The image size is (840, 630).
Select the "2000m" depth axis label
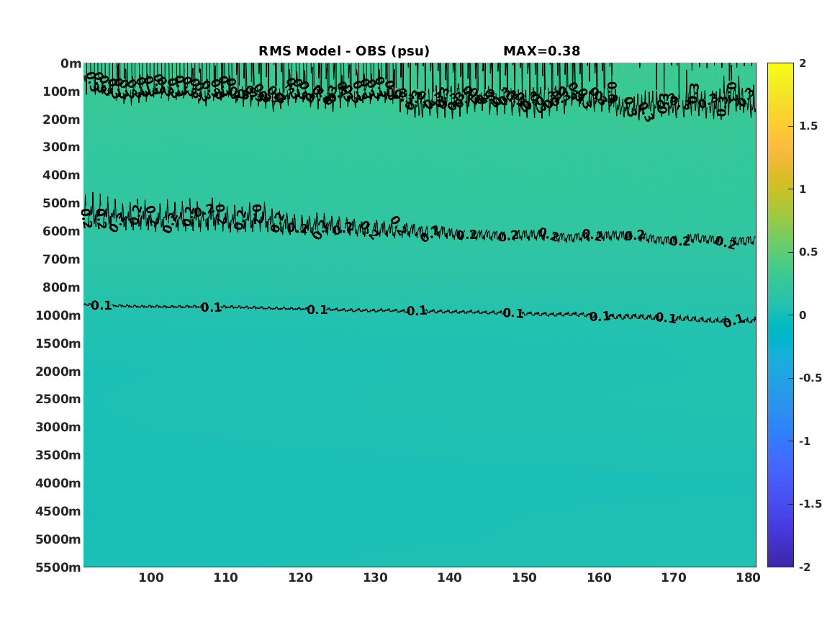click(x=58, y=372)
